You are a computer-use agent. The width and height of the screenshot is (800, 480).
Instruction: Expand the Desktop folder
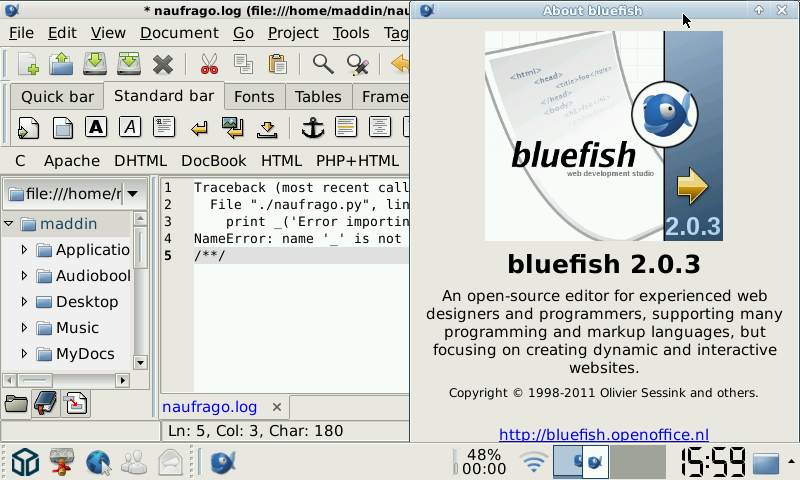[x=24, y=302]
